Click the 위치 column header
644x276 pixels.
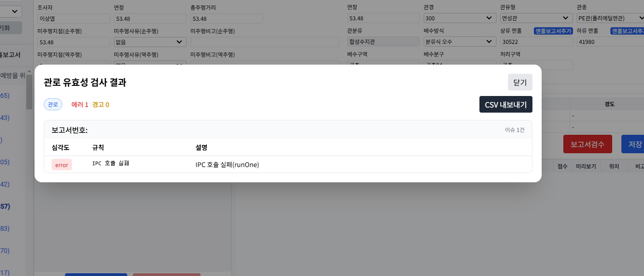coord(614,166)
